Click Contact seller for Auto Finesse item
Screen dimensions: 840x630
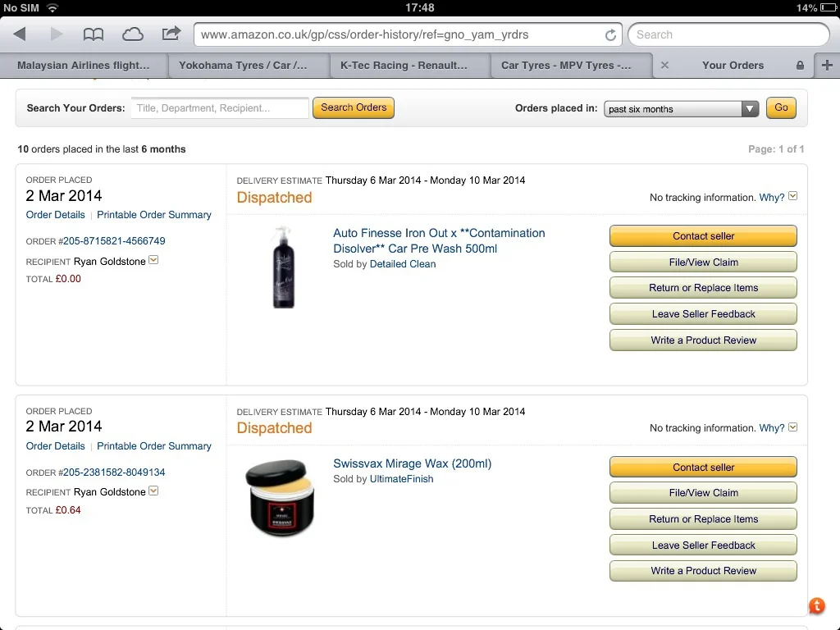703,236
